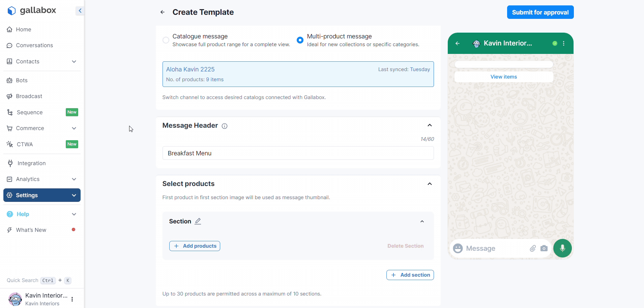Click the Message Header info icon

pos(225,126)
